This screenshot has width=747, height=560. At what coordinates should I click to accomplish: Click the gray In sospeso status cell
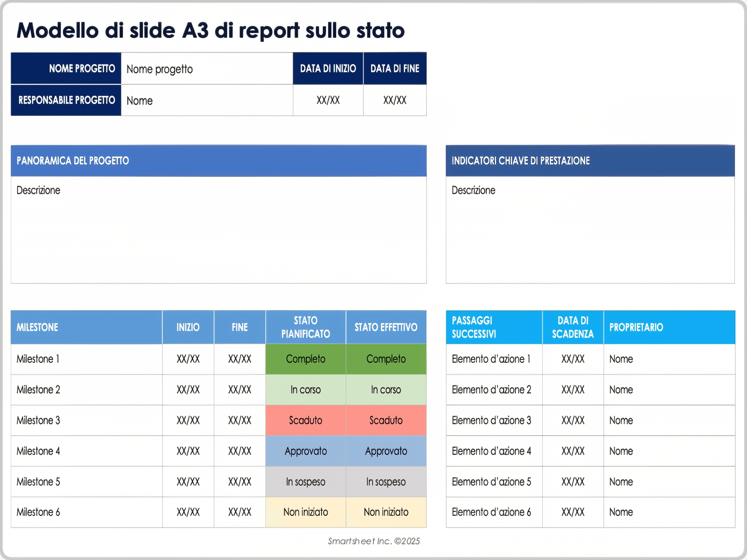tap(305, 481)
